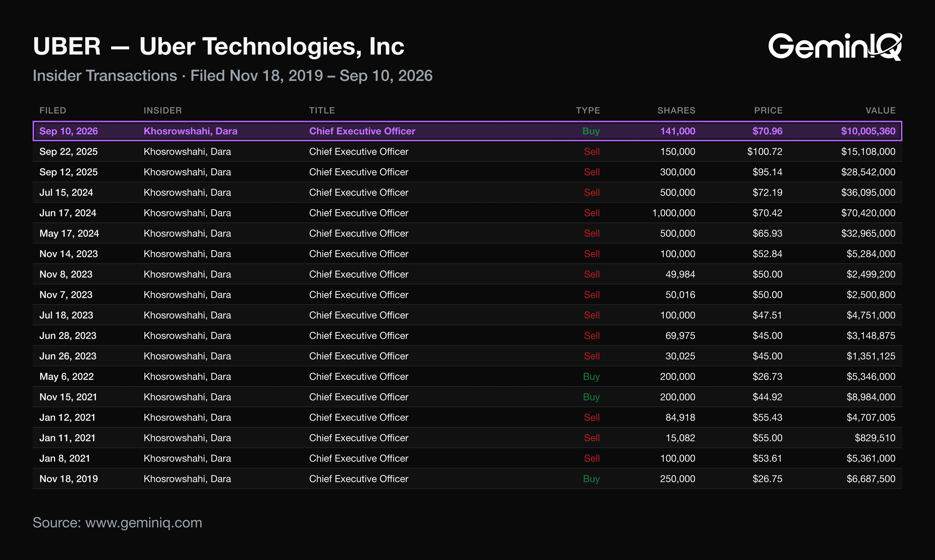935x560 pixels.
Task: Click the TITLE column header
Action: coord(322,111)
